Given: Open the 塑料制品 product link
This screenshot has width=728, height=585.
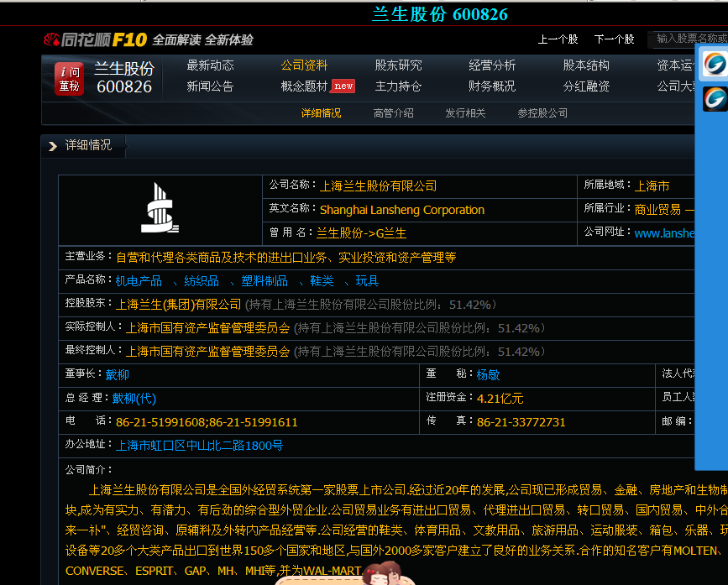Looking at the screenshot, I should coord(264,281).
